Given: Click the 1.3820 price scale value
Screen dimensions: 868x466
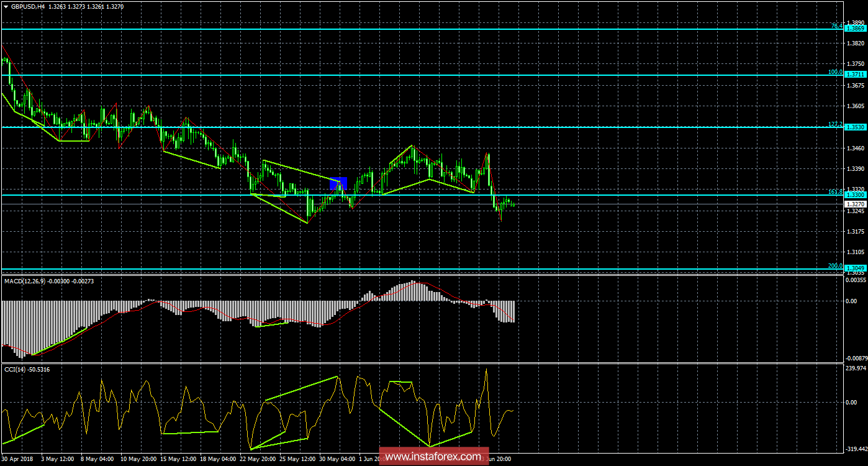Looking at the screenshot, I should [x=856, y=43].
